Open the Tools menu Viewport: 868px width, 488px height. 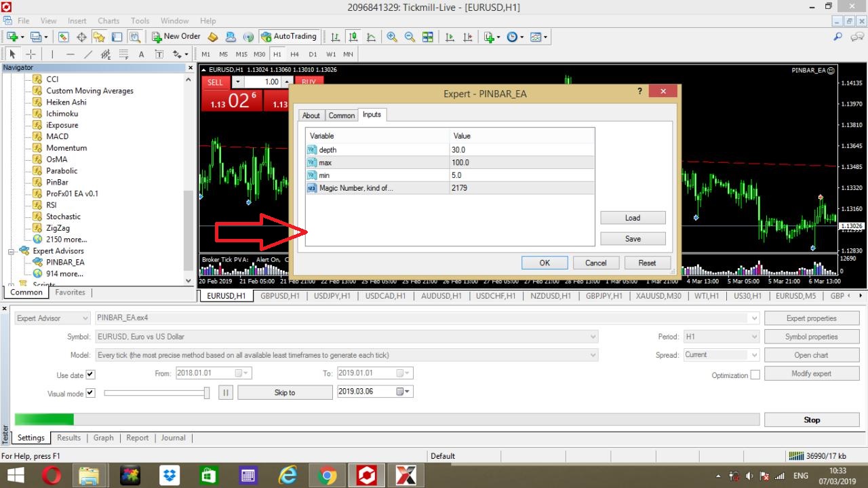[140, 21]
